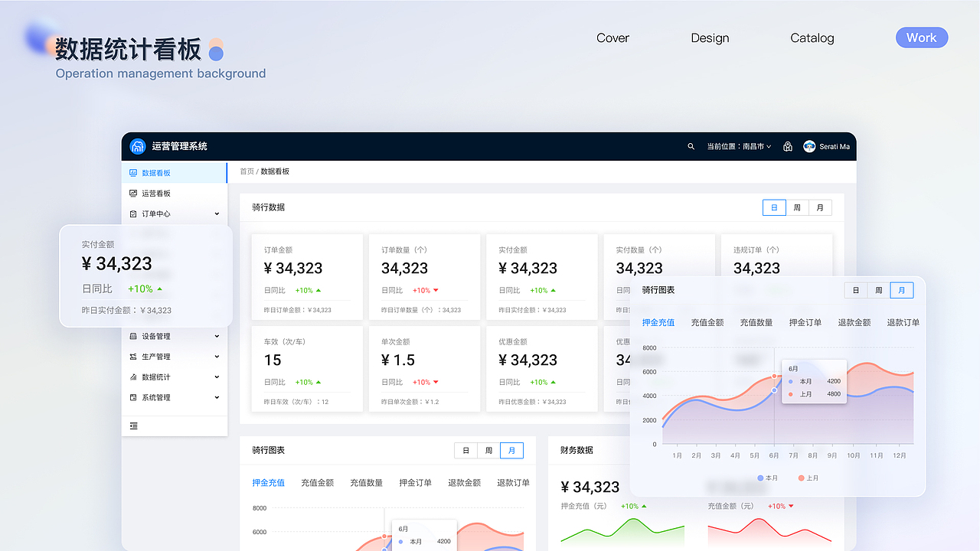Select 周 in the 骑行数据 period switch

(797, 207)
